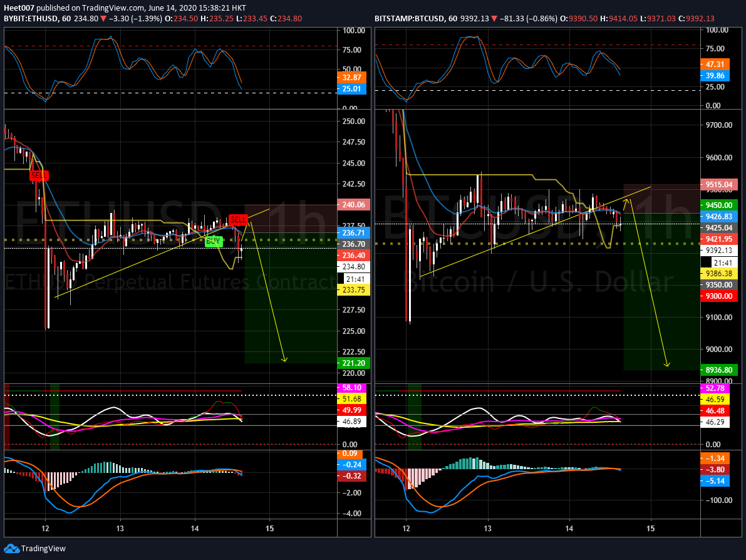Click the 58.10 magenta indicator value
746x560 pixels.
pyautogui.click(x=351, y=388)
